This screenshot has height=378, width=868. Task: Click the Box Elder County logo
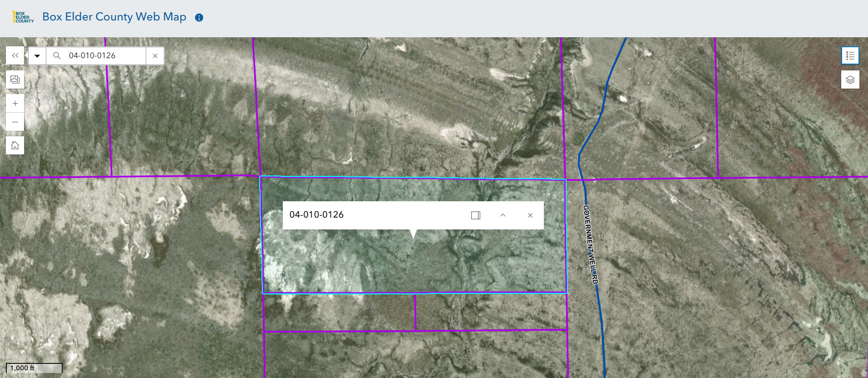click(23, 17)
